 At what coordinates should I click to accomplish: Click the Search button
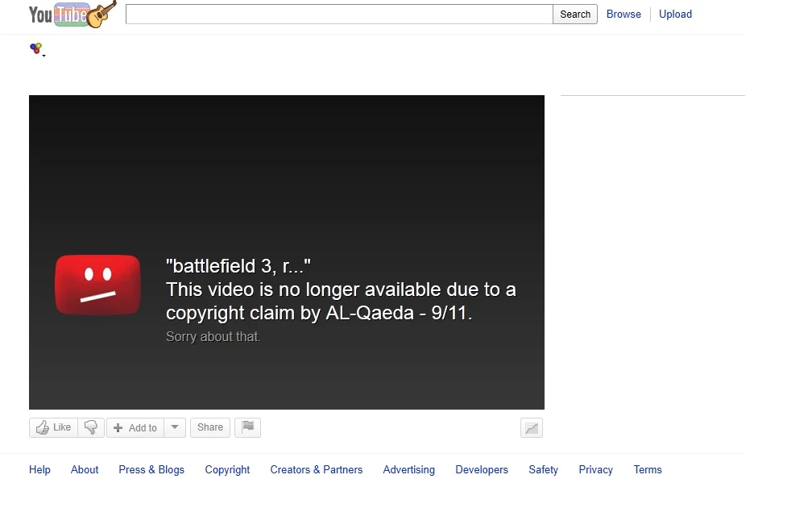tap(575, 15)
